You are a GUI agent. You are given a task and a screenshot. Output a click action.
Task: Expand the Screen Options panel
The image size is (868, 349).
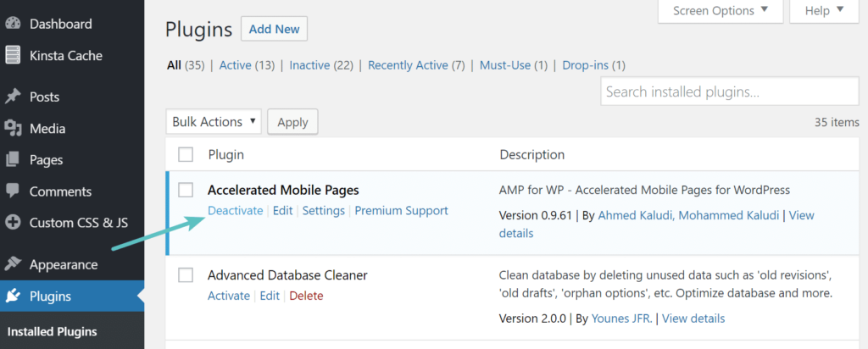click(x=721, y=11)
